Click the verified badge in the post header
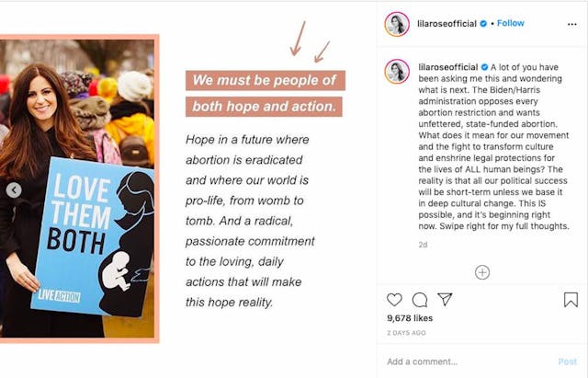The width and height of the screenshot is (588, 378). [484, 23]
